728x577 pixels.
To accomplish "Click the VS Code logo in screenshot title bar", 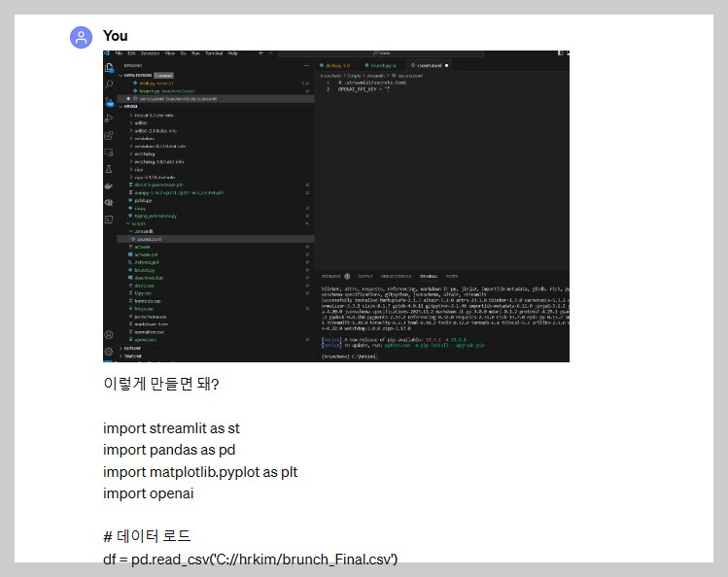I will (106, 53).
